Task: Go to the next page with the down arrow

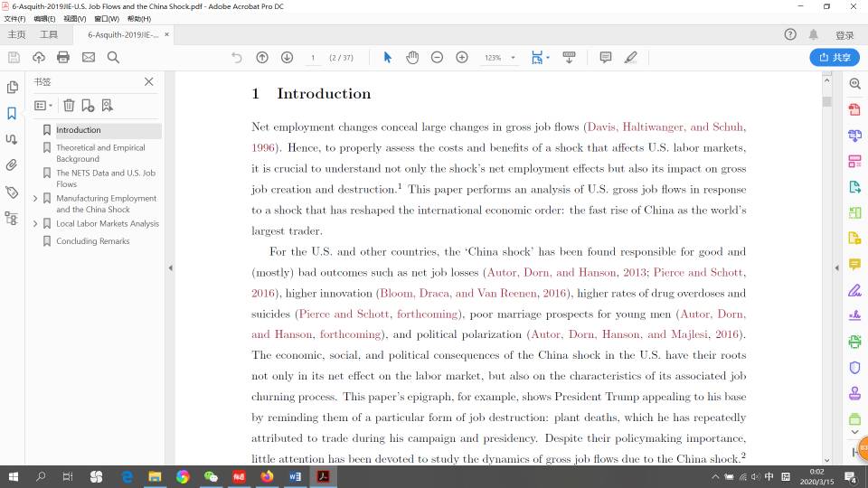Action: click(x=287, y=58)
